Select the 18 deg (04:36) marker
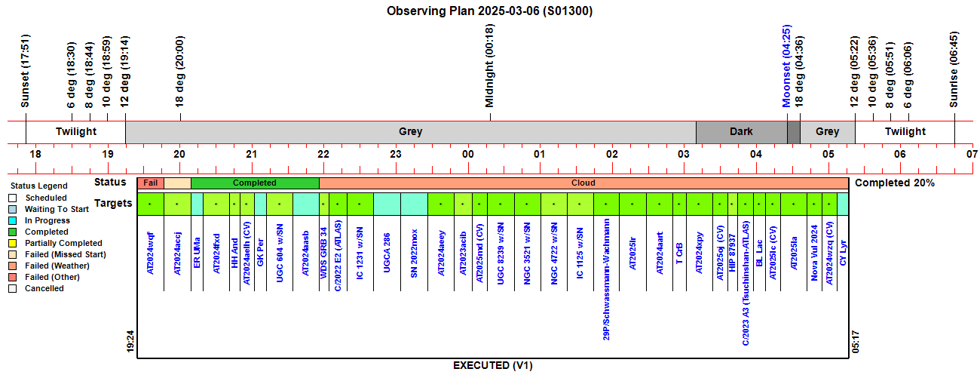Image resolution: width=980 pixels, height=381 pixels. 799,72
